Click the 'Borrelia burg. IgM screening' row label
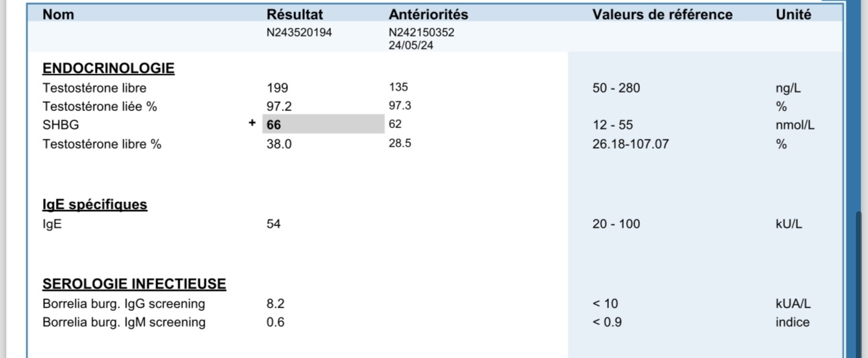This screenshot has width=868, height=358. (x=124, y=322)
